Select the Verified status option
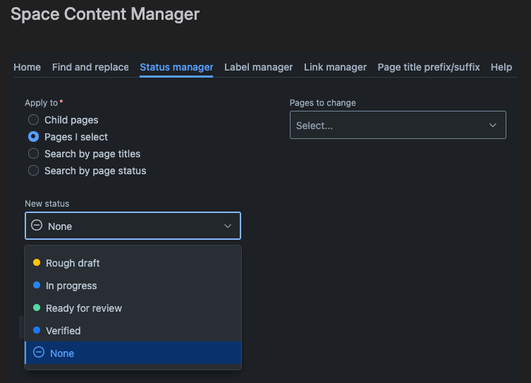531x383 pixels. pos(133,331)
